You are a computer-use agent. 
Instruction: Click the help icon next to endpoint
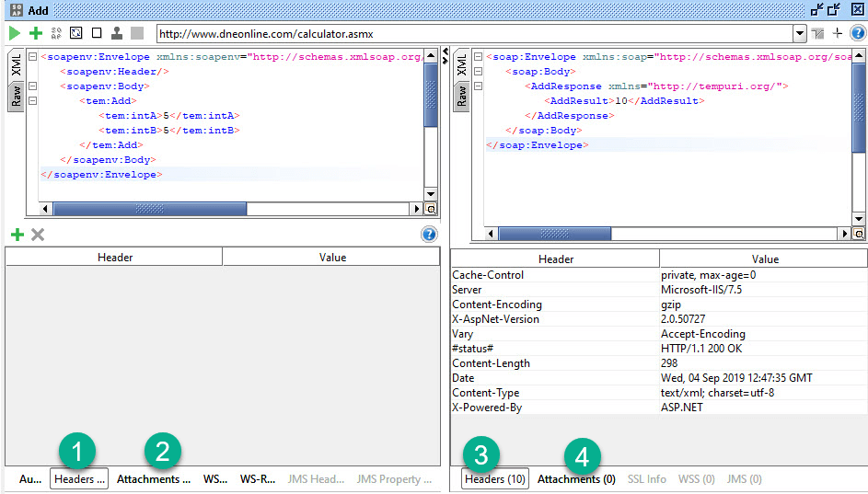[857, 33]
